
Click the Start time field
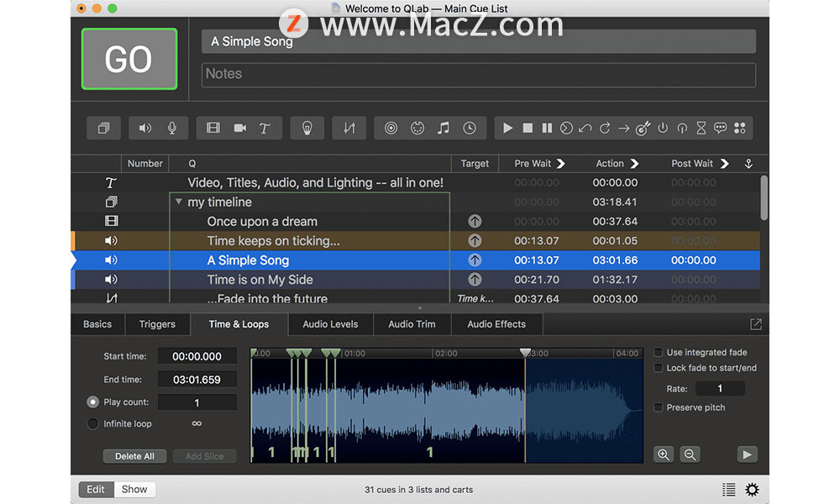point(197,356)
